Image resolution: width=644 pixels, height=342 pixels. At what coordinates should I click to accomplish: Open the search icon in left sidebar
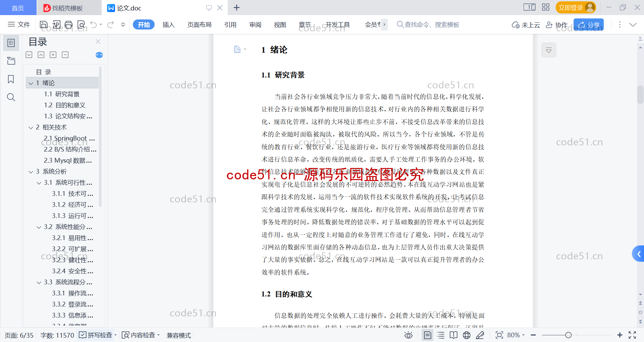click(11, 97)
